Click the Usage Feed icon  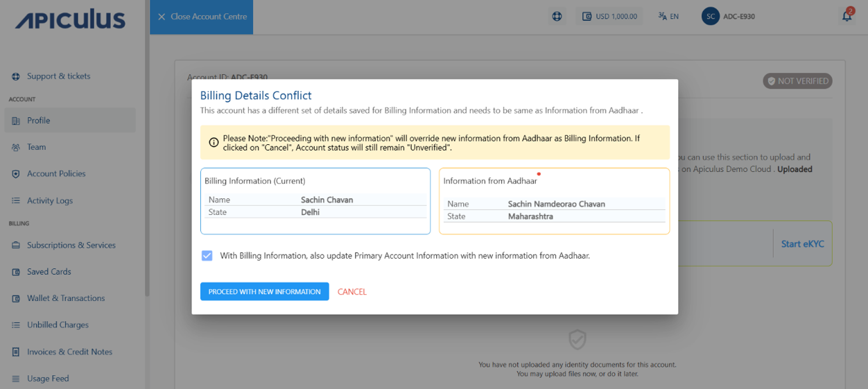(x=16, y=379)
